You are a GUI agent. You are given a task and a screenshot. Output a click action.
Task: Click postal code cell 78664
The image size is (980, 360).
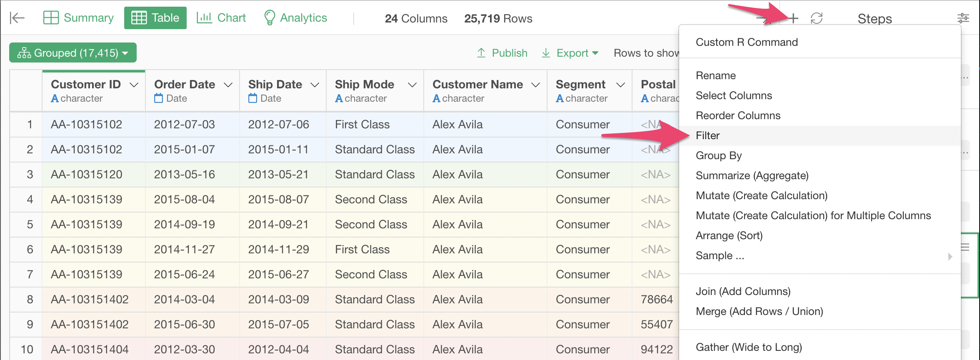click(x=656, y=300)
